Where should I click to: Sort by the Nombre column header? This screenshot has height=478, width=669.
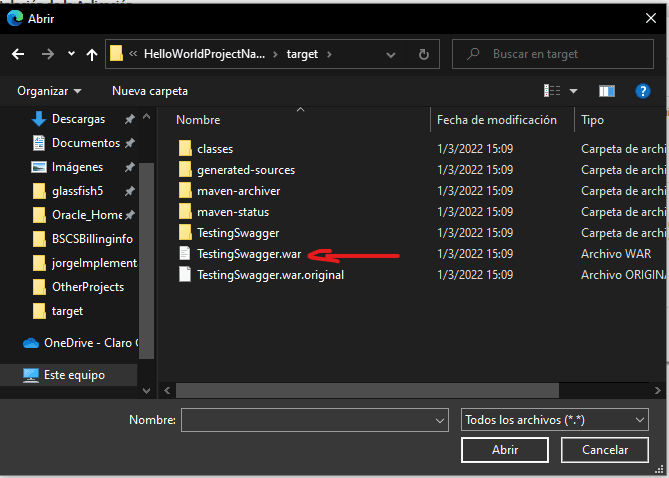tap(198, 120)
